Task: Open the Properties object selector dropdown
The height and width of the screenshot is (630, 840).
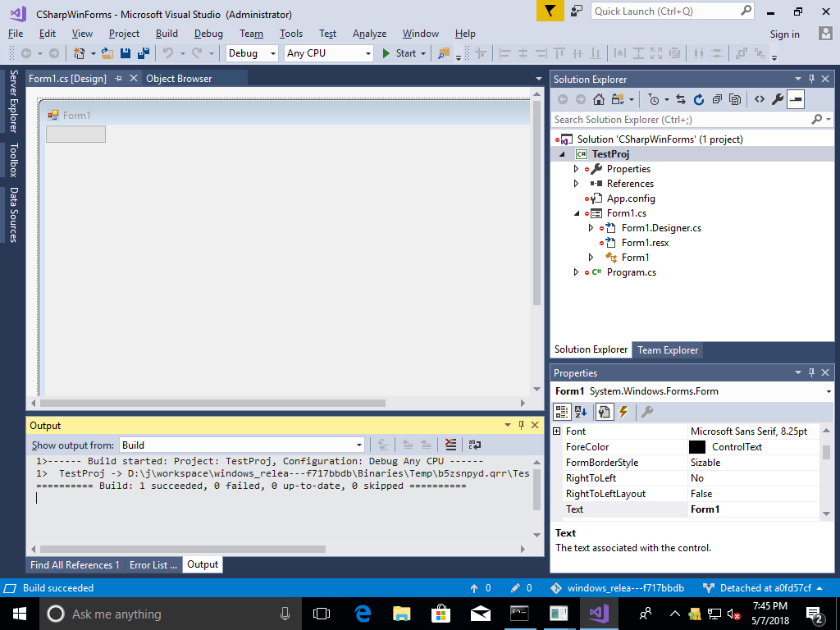Action: tap(829, 391)
